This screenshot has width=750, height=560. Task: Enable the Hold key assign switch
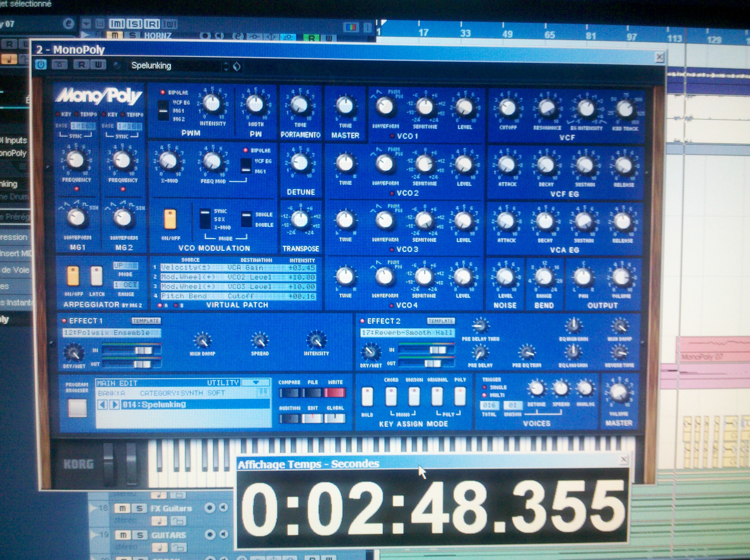(367, 397)
